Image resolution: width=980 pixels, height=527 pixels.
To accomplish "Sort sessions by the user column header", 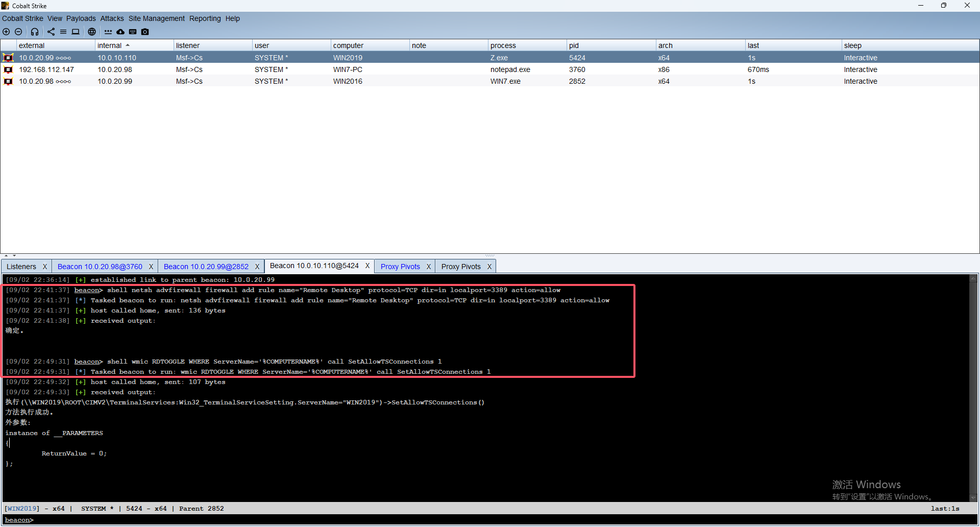I will click(292, 45).
